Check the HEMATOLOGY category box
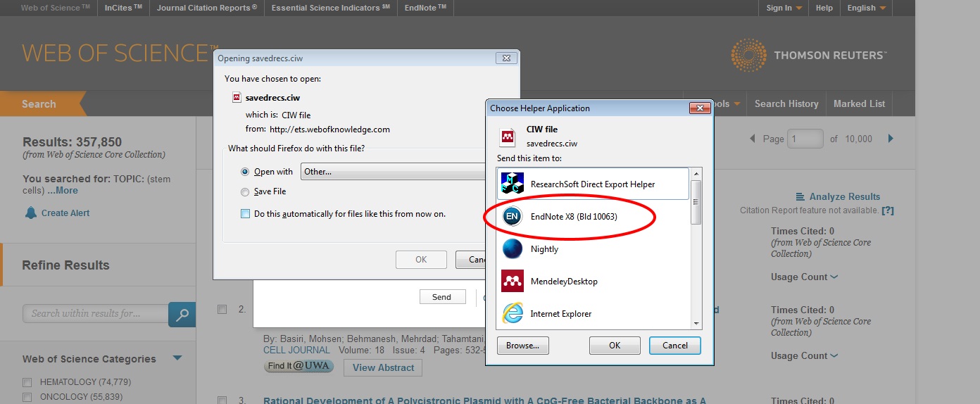980x404 pixels. click(27, 382)
